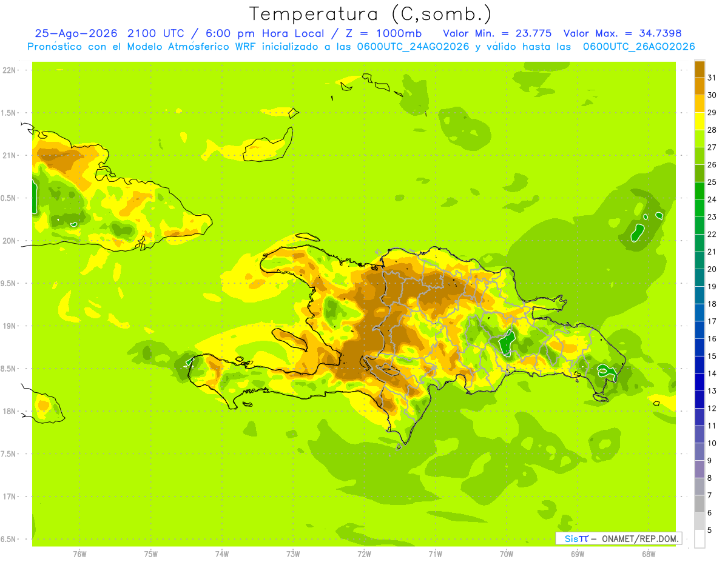
Task: Click the '72W' longitude axis label
Action: (364, 554)
